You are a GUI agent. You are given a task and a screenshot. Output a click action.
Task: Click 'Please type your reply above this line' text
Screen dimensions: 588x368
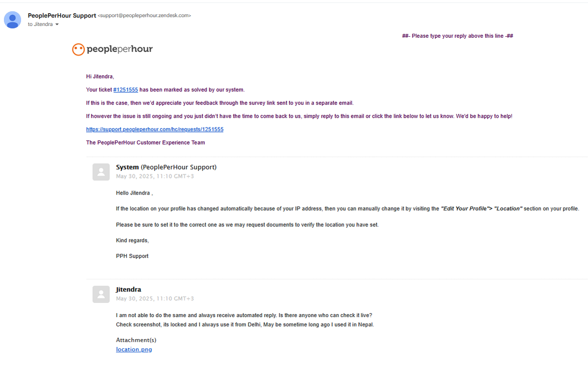click(x=457, y=36)
